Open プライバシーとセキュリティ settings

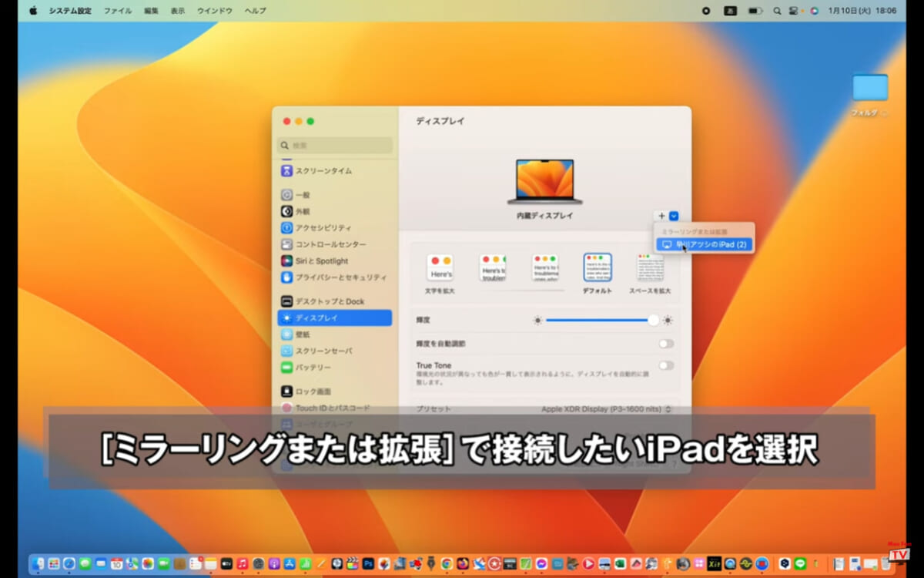(x=334, y=277)
